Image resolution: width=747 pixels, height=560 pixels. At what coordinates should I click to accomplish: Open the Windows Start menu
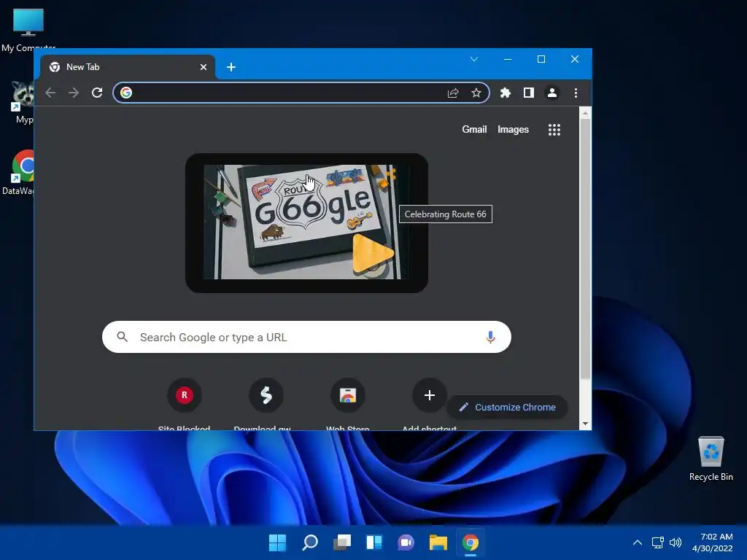click(277, 542)
